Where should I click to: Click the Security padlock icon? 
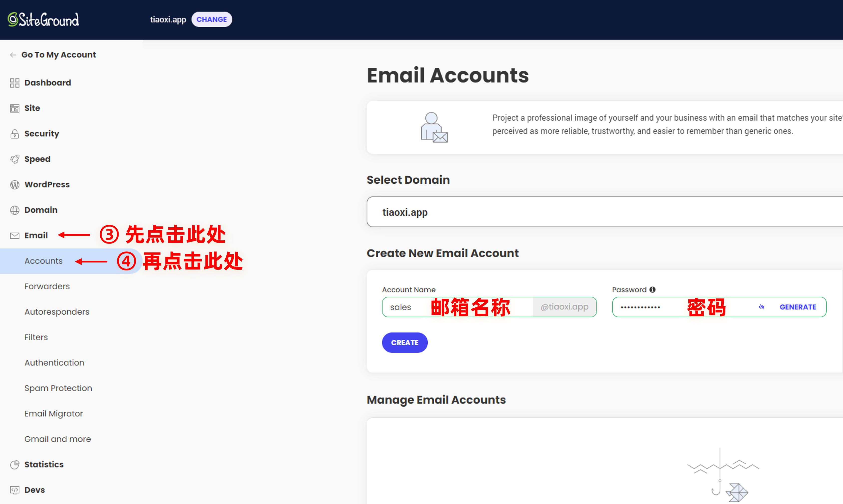click(x=15, y=133)
